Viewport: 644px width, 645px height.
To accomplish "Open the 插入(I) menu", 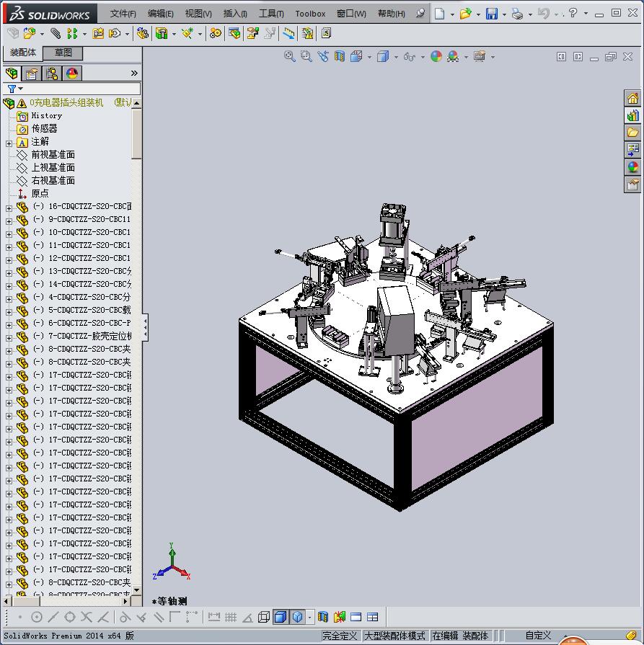I will pyautogui.click(x=235, y=14).
